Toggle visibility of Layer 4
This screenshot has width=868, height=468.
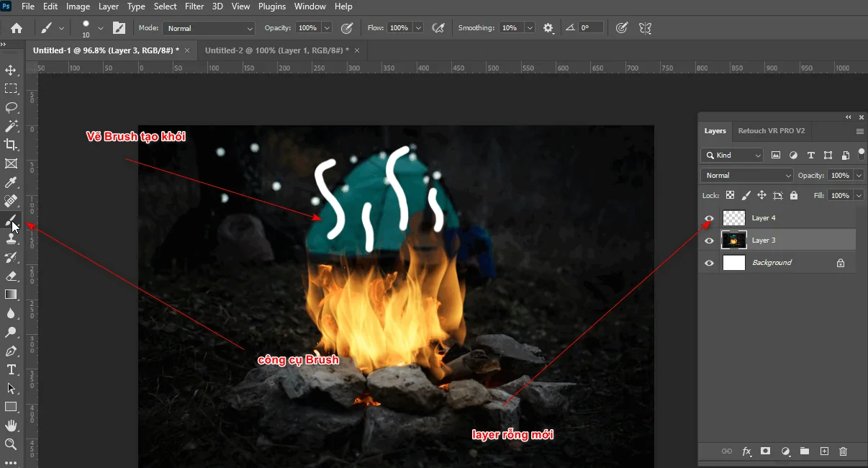click(x=709, y=217)
